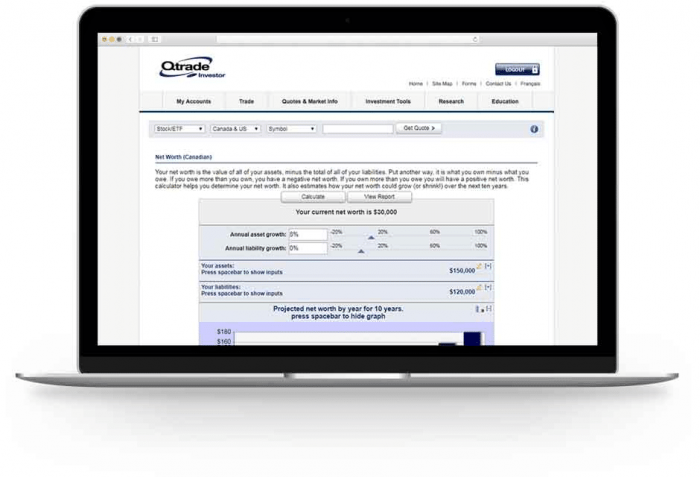700x477 pixels.
Task: Click the Annual liability growth slider handle
Action: [361, 251]
